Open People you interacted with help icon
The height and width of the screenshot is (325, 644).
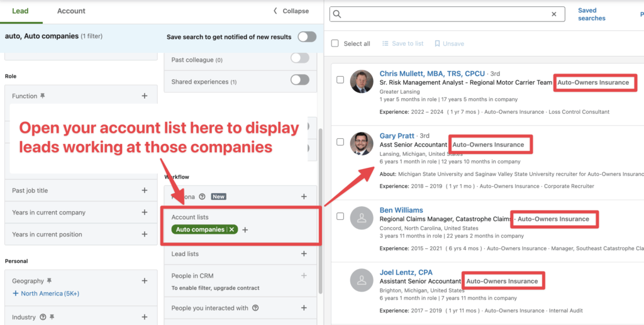[x=255, y=308]
